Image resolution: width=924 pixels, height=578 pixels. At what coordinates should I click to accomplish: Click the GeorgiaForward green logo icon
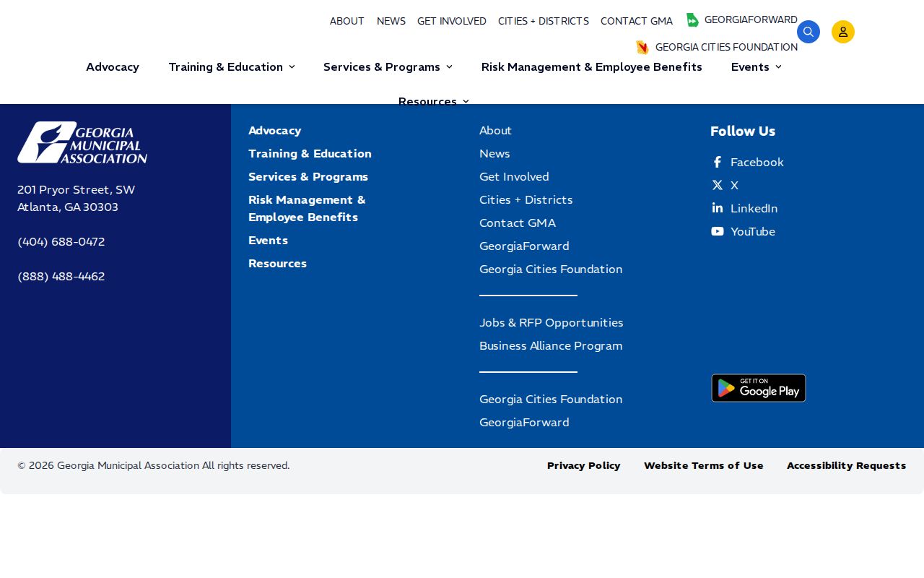(x=692, y=20)
